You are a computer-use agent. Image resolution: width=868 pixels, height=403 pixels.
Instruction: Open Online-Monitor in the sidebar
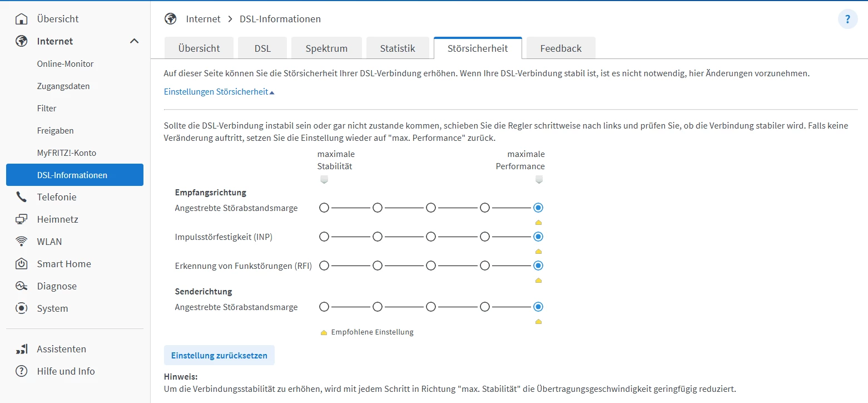(x=65, y=64)
